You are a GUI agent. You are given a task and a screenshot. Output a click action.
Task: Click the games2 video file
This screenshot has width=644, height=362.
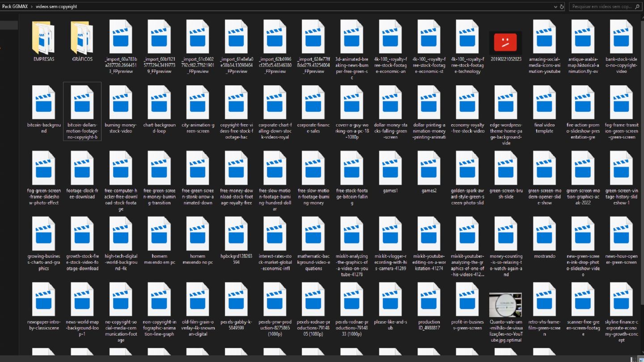(429, 173)
